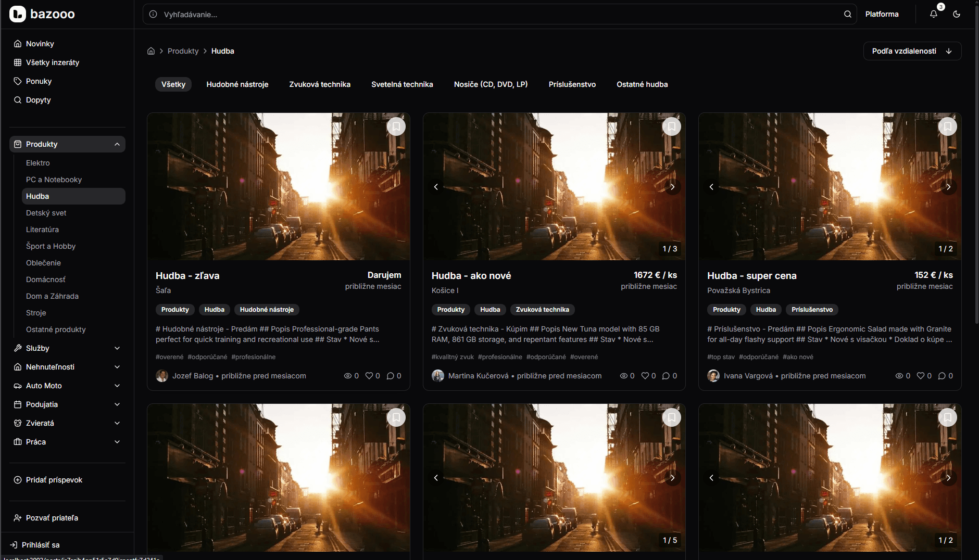This screenshot has height=560, width=979.
Task: Open Detský svet subcategory
Action: [73, 213]
